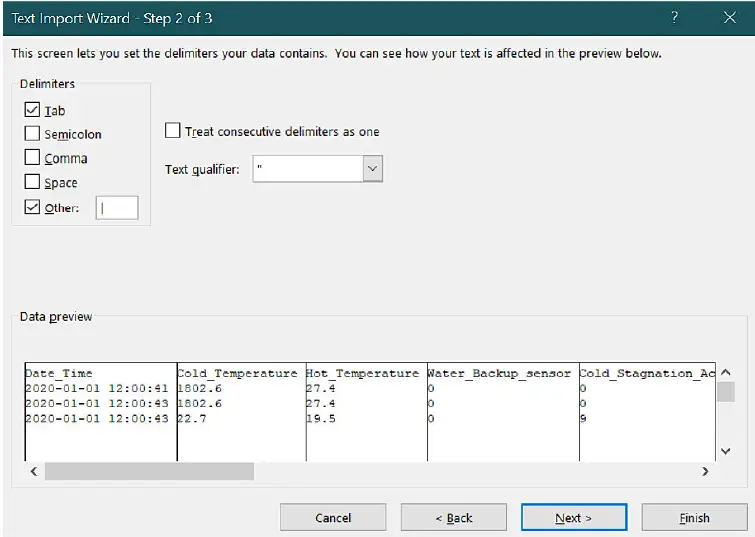Viewport: 755px width, 537px height.
Task: Click the horizontal scrollbar thumb in preview
Action: tap(149, 471)
